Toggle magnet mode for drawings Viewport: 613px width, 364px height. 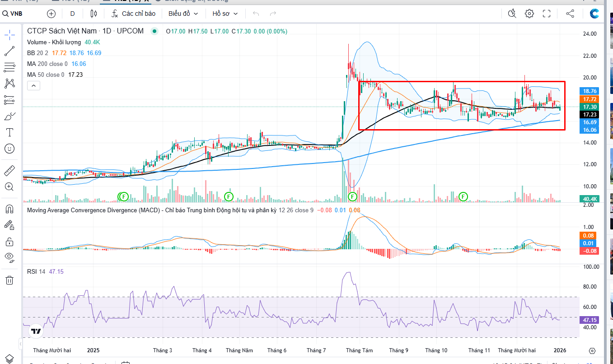tap(9, 209)
